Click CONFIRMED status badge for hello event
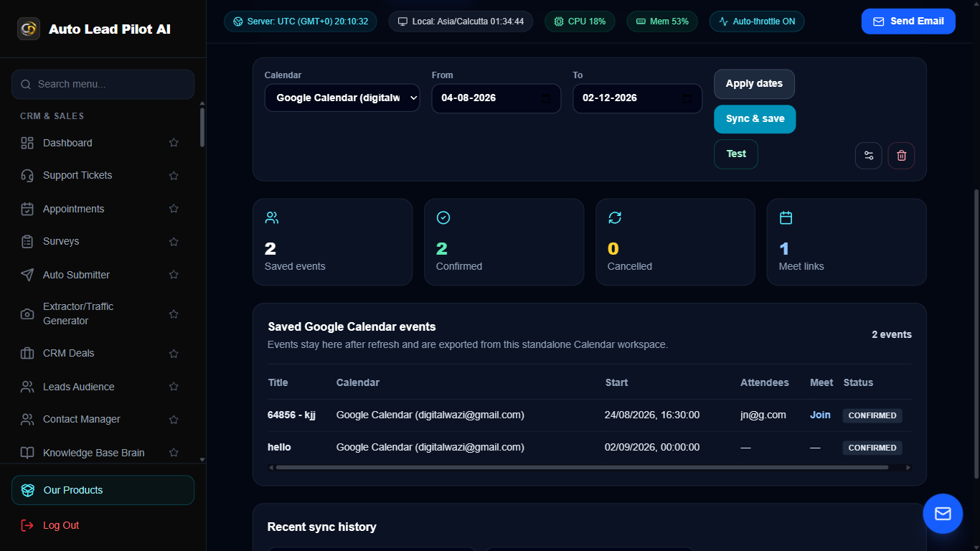The height and width of the screenshot is (551, 980). pyautogui.click(x=872, y=448)
